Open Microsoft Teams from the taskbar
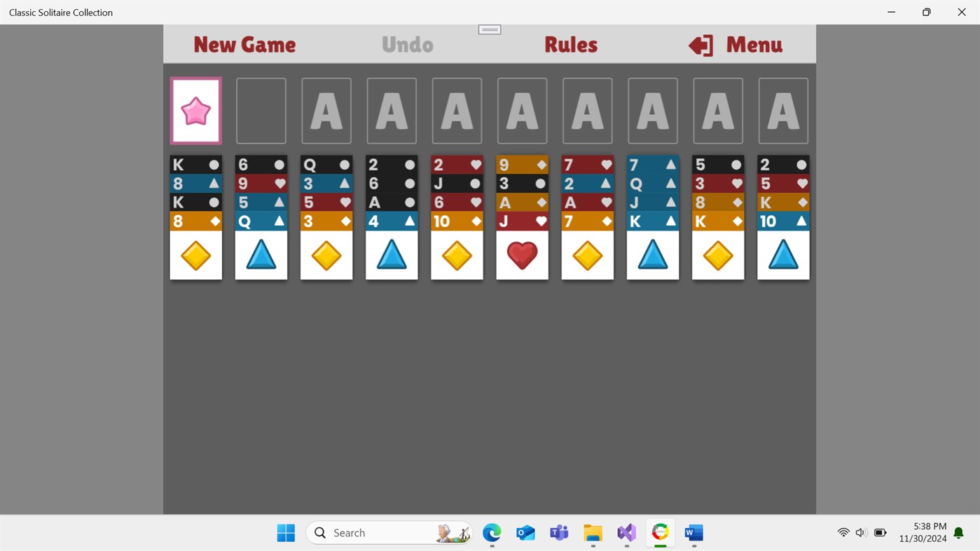This screenshot has height=551, width=980. 558,532
